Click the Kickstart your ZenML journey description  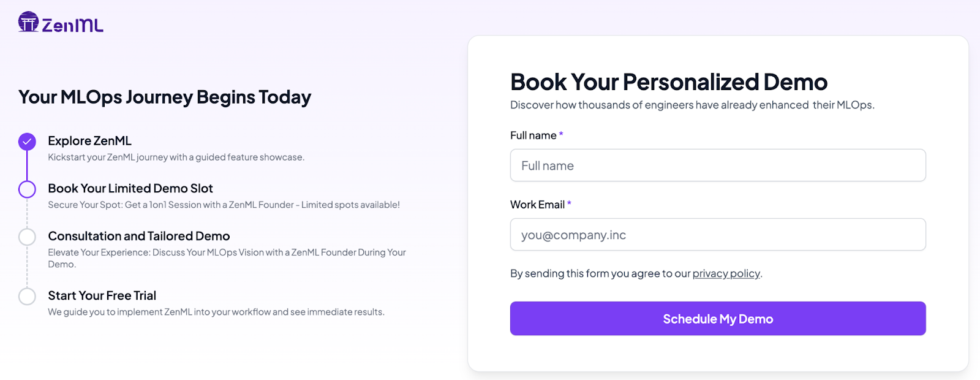(x=176, y=158)
